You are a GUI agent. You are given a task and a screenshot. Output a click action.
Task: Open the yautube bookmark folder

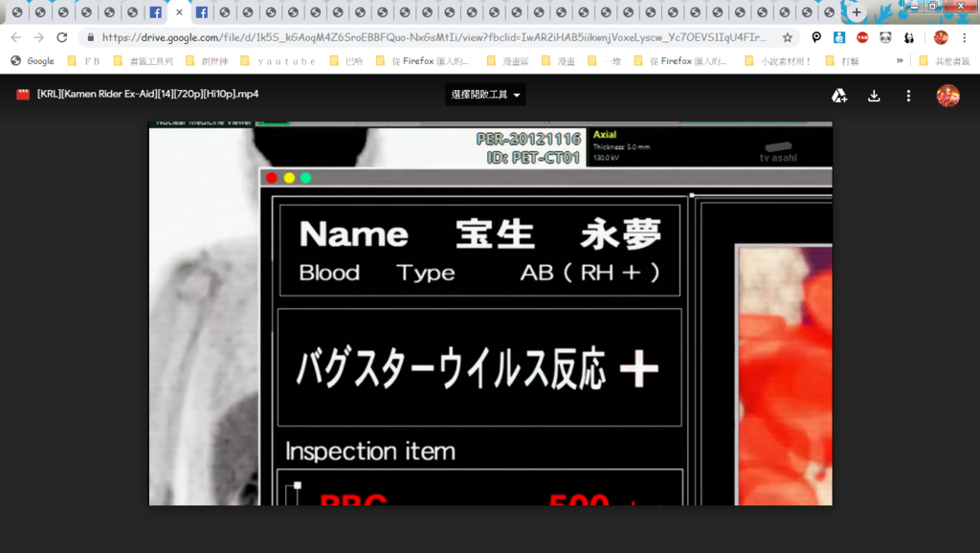[x=278, y=60]
